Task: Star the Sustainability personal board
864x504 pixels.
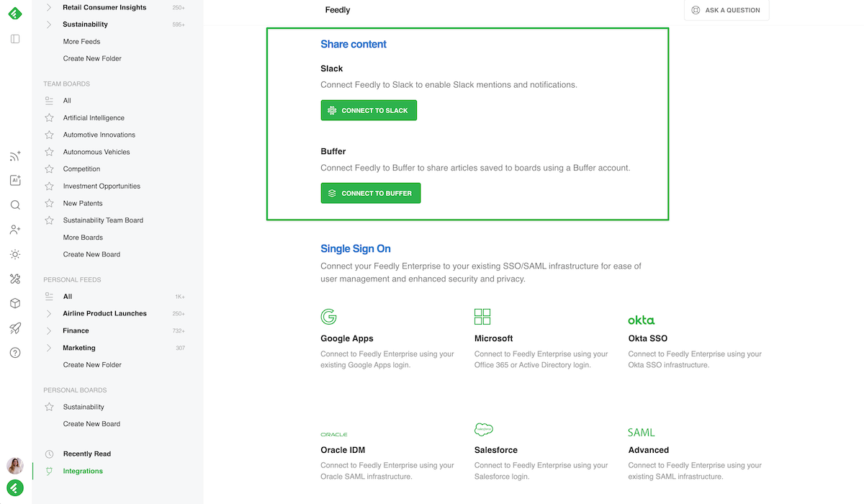Action: 49,407
